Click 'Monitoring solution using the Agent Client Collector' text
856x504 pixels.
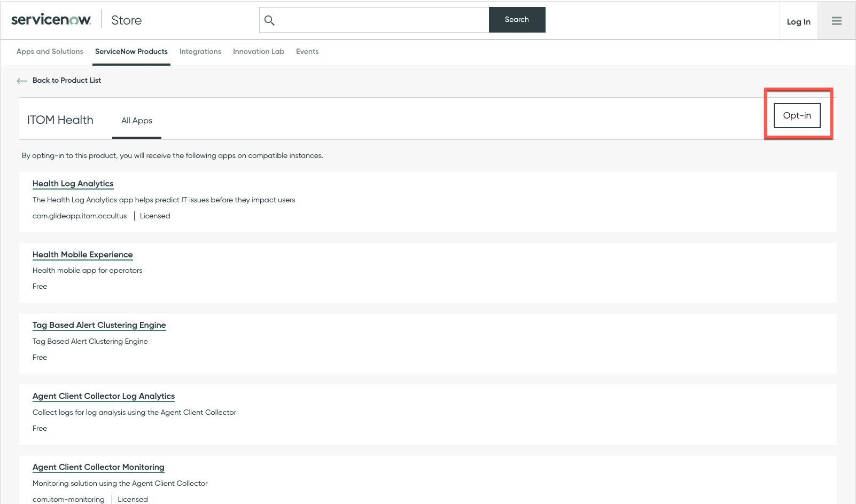point(120,484)
